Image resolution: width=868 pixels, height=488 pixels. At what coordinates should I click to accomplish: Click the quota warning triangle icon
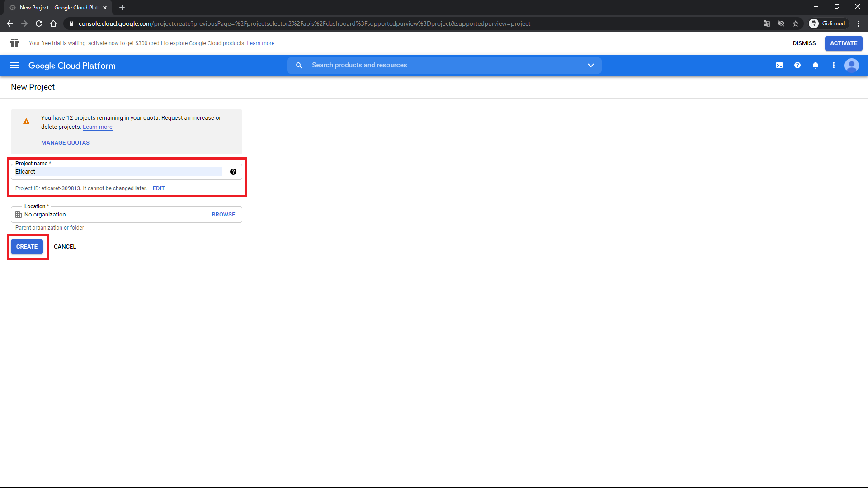tap(26, 121)
